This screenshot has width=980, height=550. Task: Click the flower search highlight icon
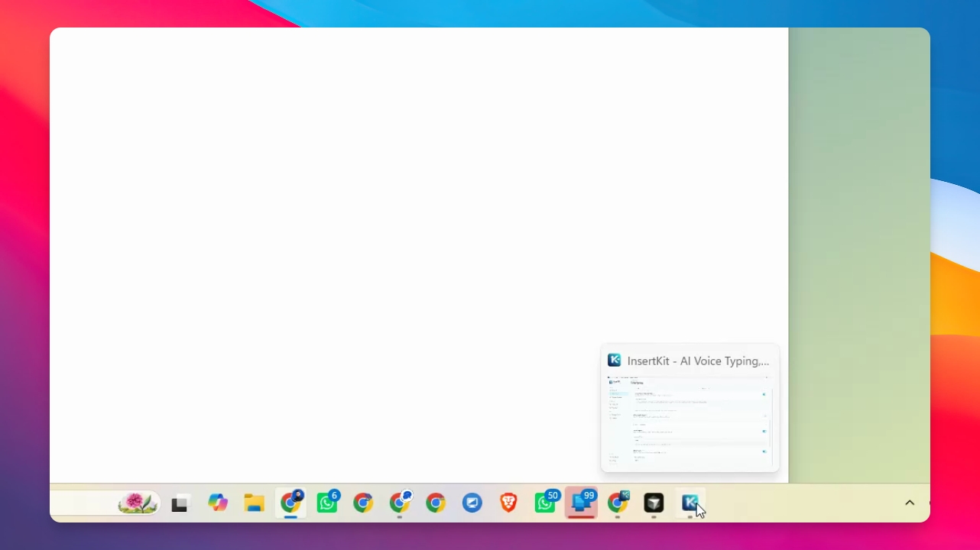[x=138, y=503]
